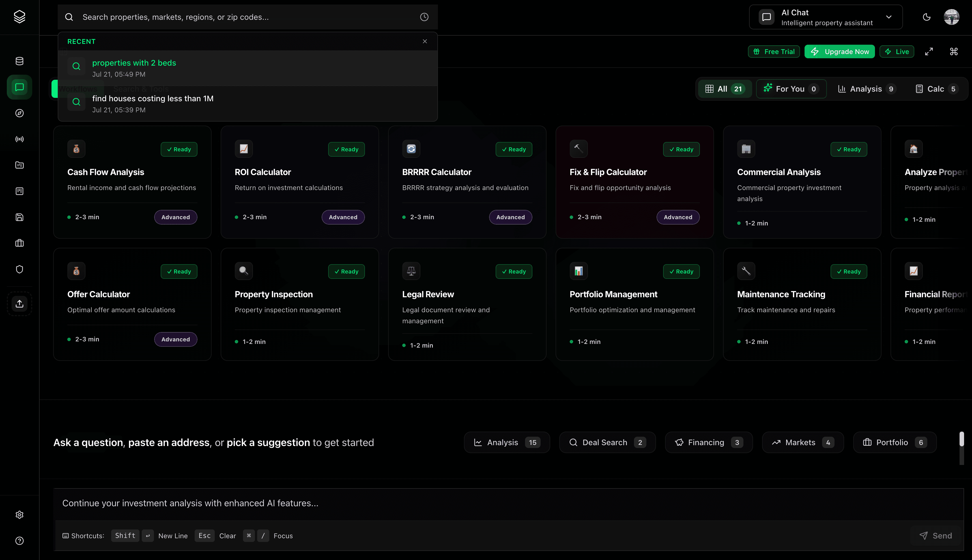Viewport: 972px width, 560px height.
Task: Expand the Analysis 15 suggestion category
Action: coord(507,442)
